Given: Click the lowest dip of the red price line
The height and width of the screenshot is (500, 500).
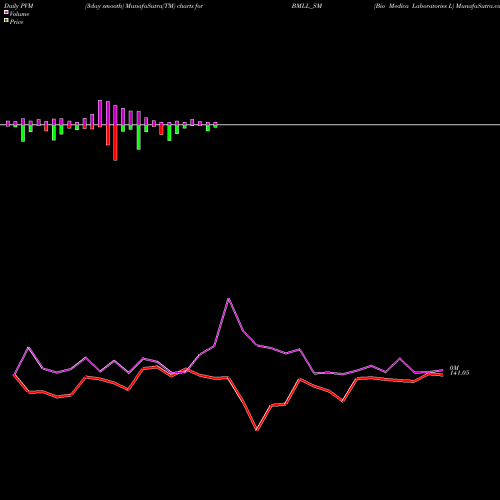Looking at the screenshot, I should pos(257,430).
